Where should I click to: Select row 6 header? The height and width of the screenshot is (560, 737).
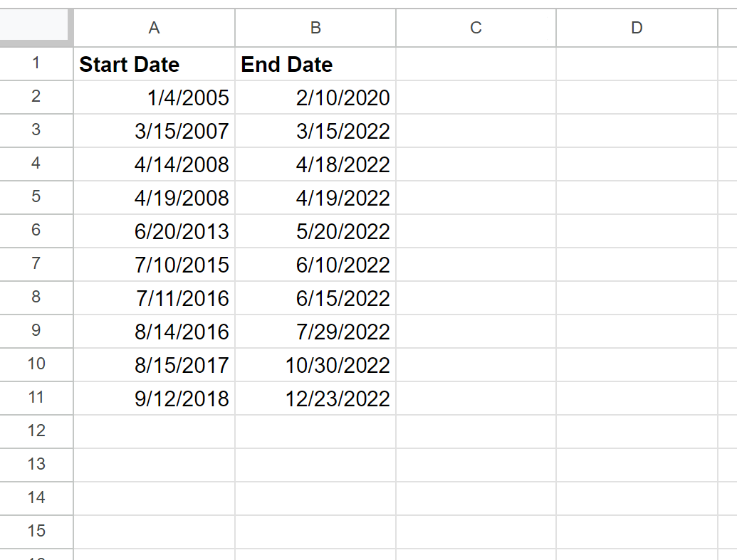pyautogui.click(x=36, y=231)
